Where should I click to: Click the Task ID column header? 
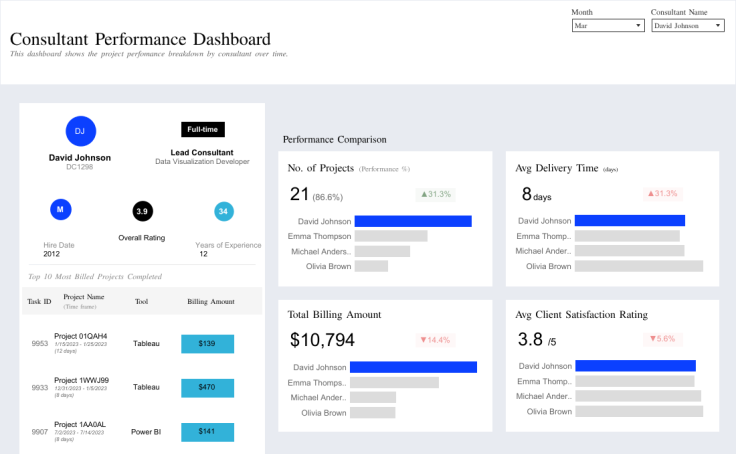click(40, 301)
